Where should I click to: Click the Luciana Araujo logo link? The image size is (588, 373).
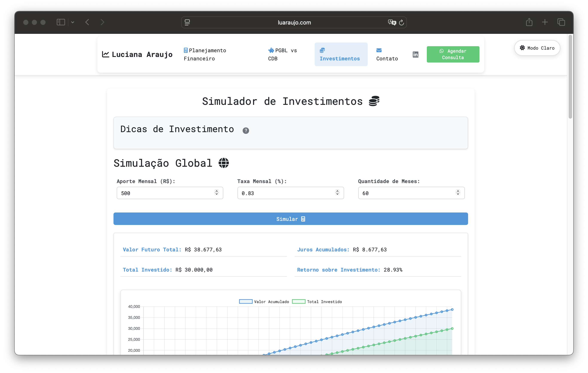137,54
